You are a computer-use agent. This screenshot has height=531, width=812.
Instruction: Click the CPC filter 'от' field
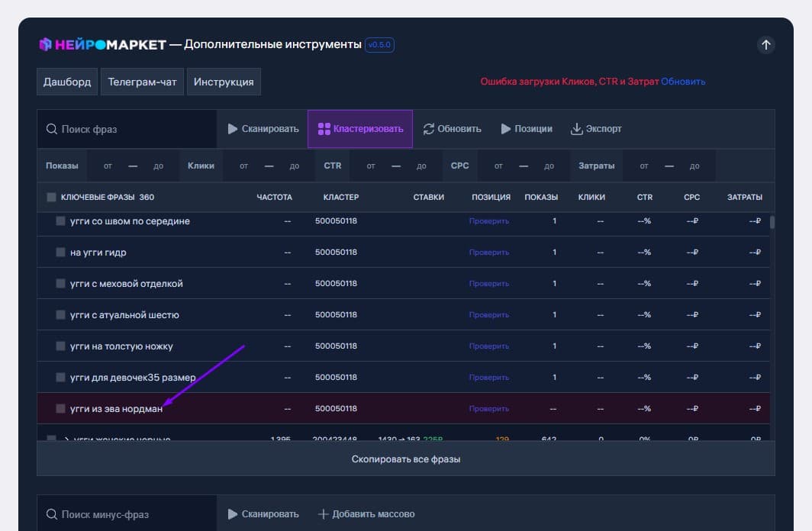(498, 166)
